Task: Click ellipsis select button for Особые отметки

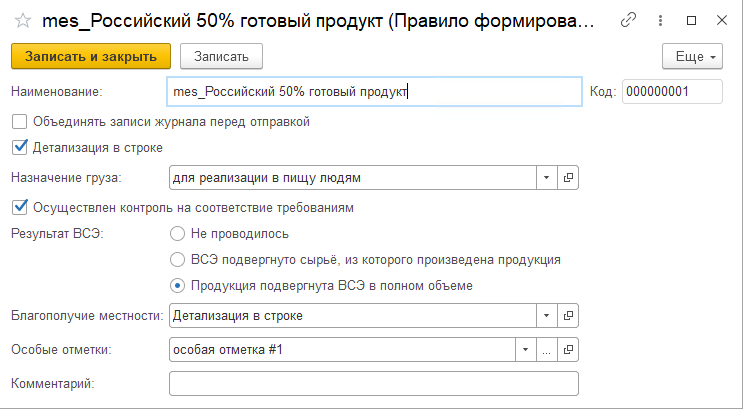Action: tap(547, 350)
